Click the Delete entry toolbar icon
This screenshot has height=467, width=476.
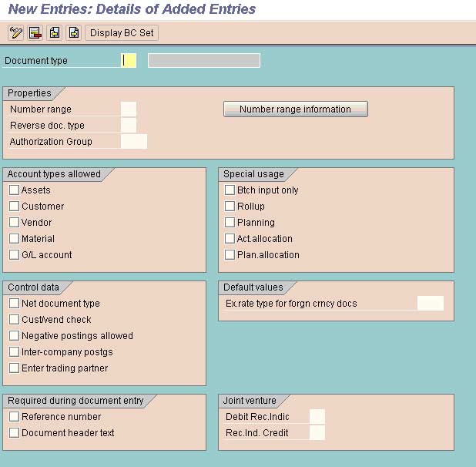point(35,33)
